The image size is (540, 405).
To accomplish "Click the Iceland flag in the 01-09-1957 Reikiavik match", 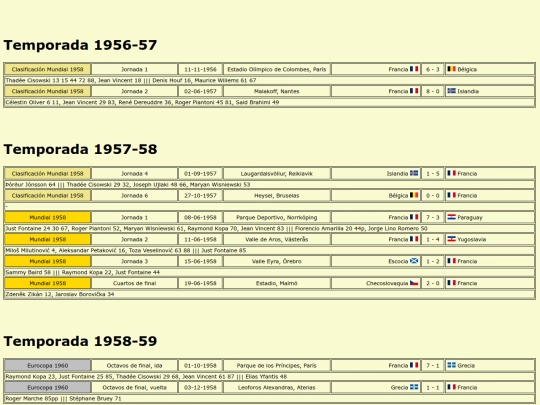I will pyautogui.click(x=414, y=173).
